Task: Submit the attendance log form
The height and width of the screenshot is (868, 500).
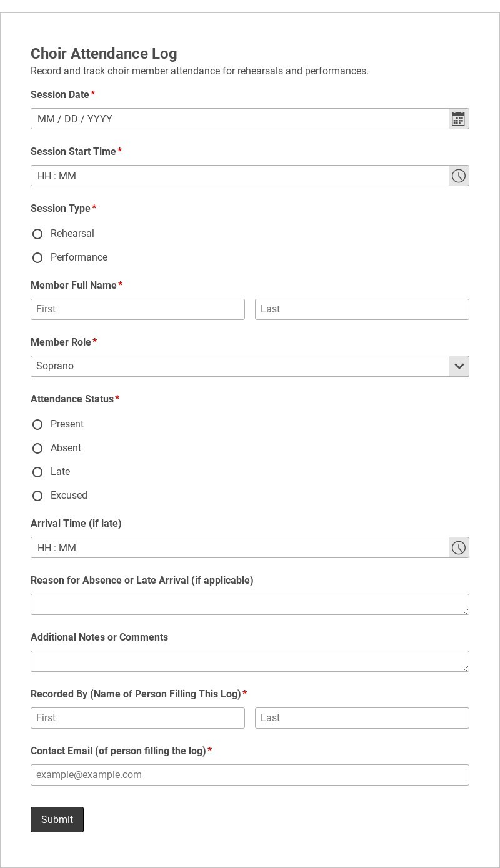Action: click(57, 819)
